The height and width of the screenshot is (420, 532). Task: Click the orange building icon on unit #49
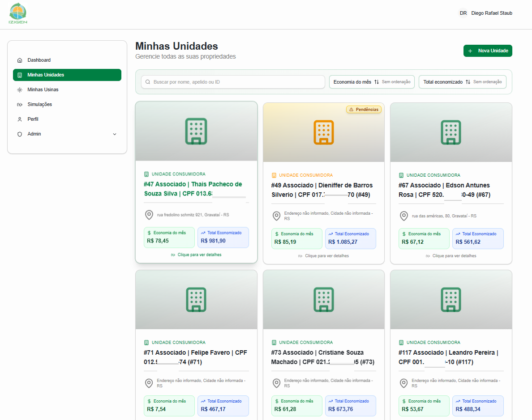click(323, 132)
